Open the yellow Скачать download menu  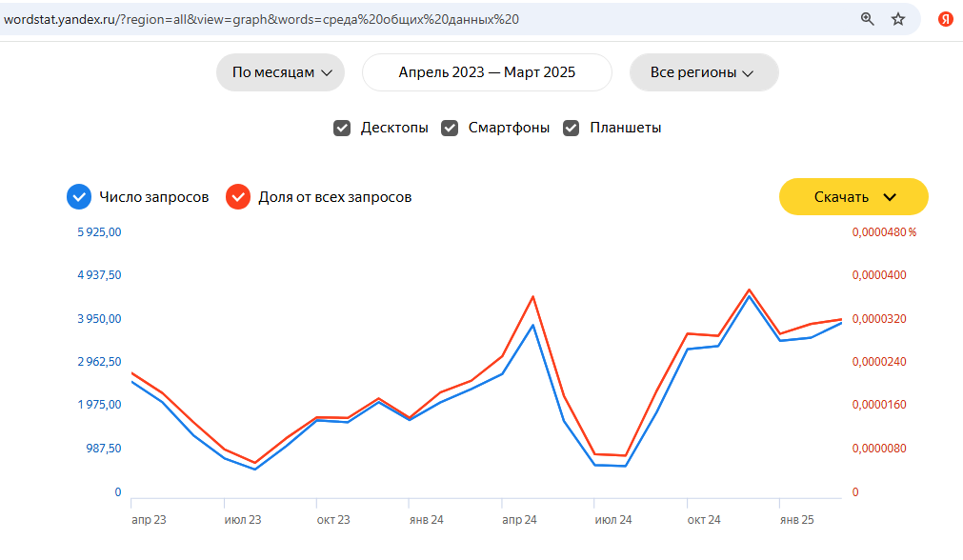[853, 197]
